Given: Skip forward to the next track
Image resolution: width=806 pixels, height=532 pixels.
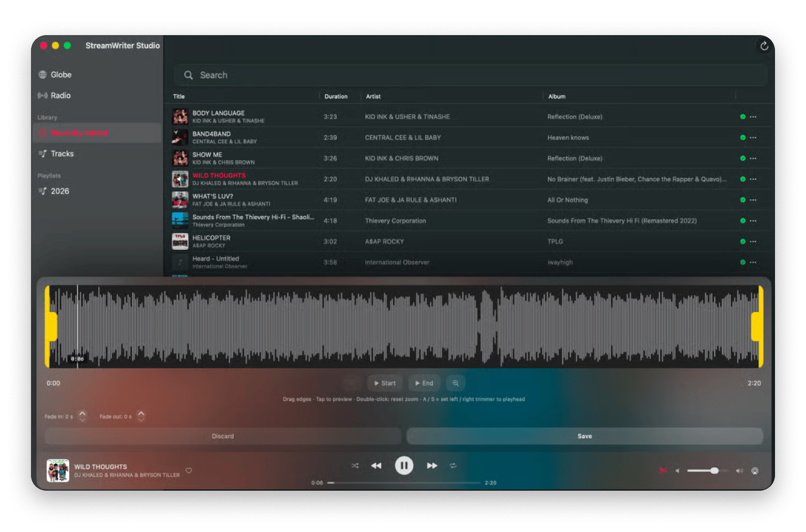Looking at the screenshot, I should pyautogui.click(x=432, y=466).
